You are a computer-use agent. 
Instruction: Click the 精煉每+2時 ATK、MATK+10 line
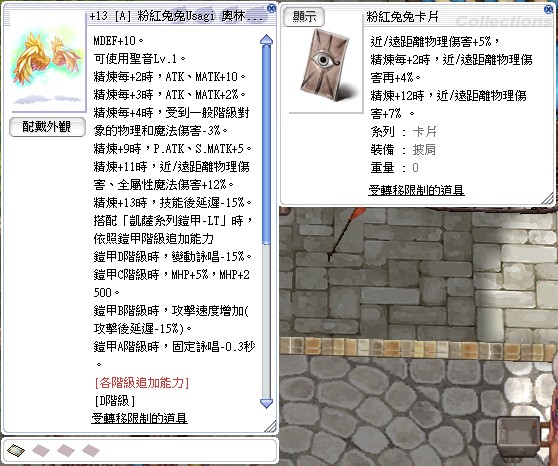169,77
